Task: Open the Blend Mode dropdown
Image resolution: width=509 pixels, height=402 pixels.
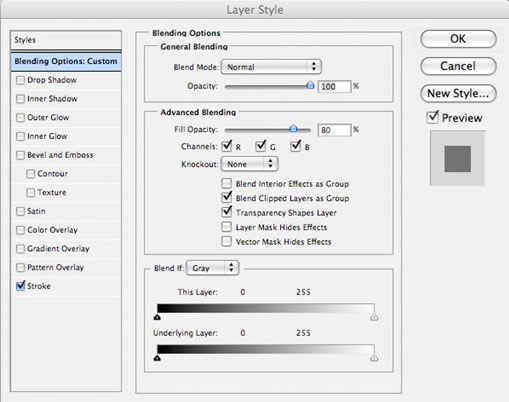Action: 271,67
